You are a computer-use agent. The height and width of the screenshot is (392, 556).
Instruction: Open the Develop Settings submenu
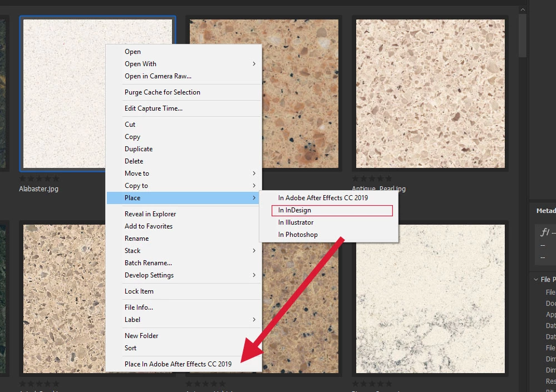pyautogui.click(x=184, y=275)
